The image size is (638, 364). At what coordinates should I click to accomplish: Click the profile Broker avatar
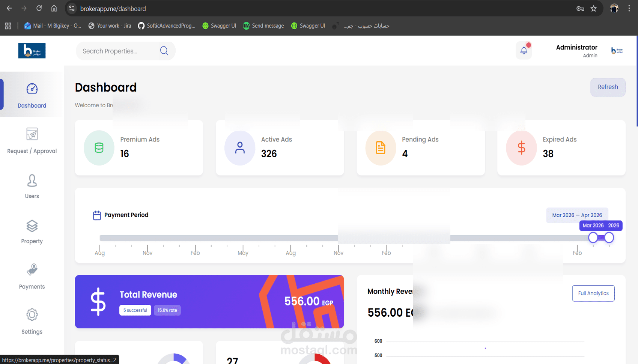coord(617,51)
